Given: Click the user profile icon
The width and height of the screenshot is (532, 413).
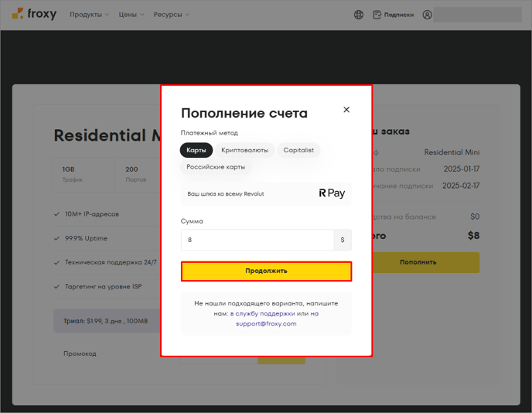Looking at the screenshot, I should point(427,15).
